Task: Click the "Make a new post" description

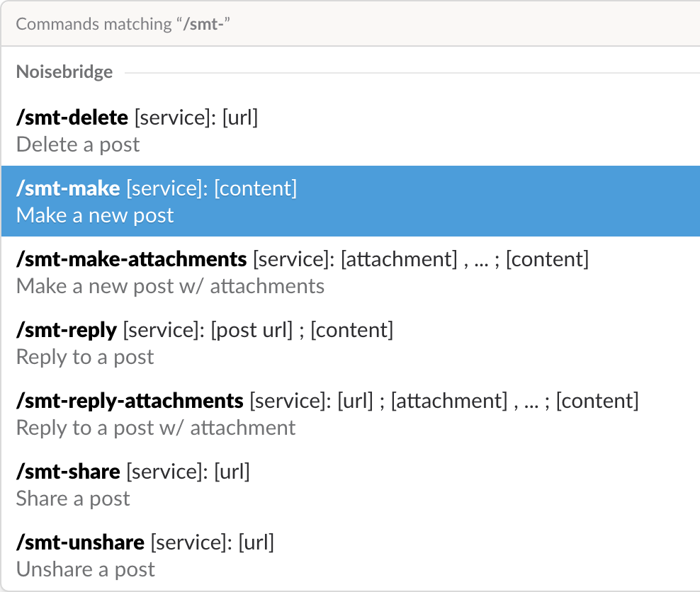Action: 95,215
